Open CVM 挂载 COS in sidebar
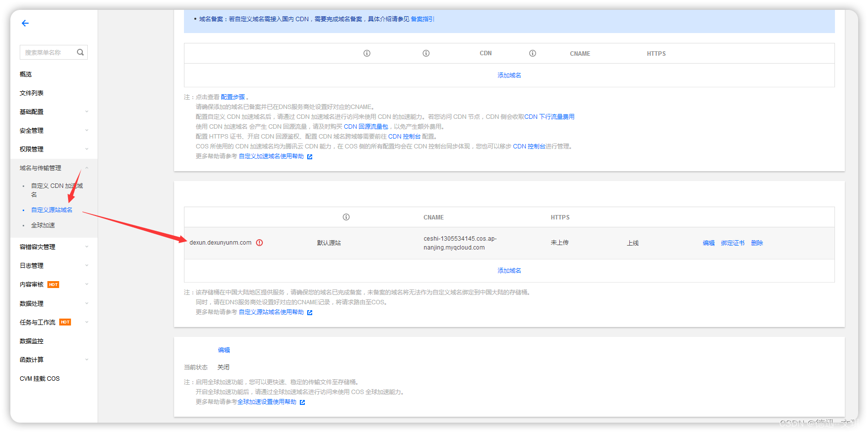 [x=39, y=379]
